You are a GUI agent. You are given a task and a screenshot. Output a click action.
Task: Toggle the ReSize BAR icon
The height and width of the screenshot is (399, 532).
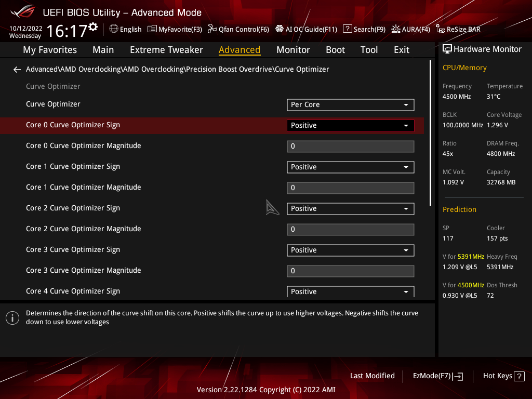click(441, 29)
